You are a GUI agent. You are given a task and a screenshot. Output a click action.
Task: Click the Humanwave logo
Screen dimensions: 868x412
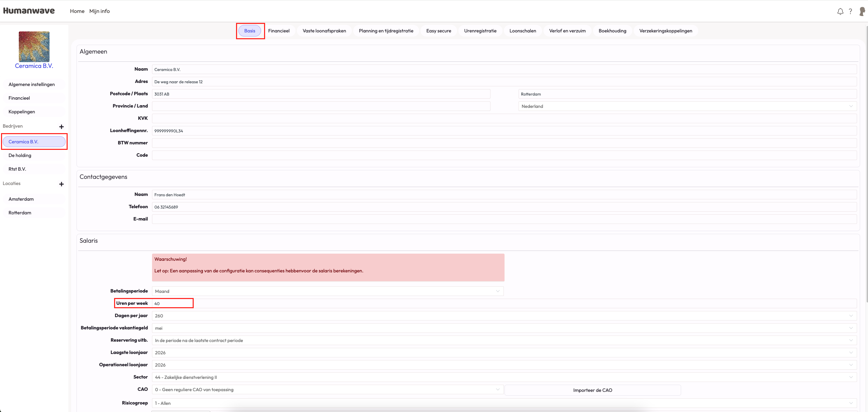(x=29, y=11)
